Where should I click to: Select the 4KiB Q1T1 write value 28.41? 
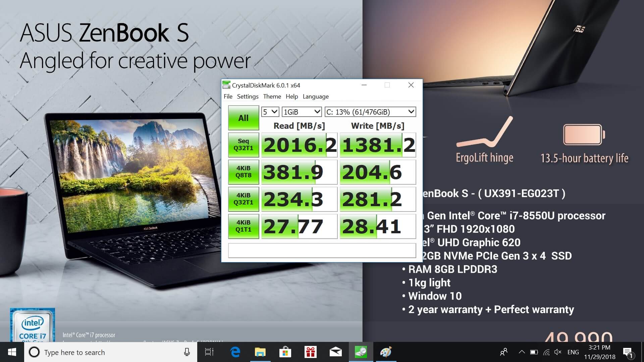[378, 226]
